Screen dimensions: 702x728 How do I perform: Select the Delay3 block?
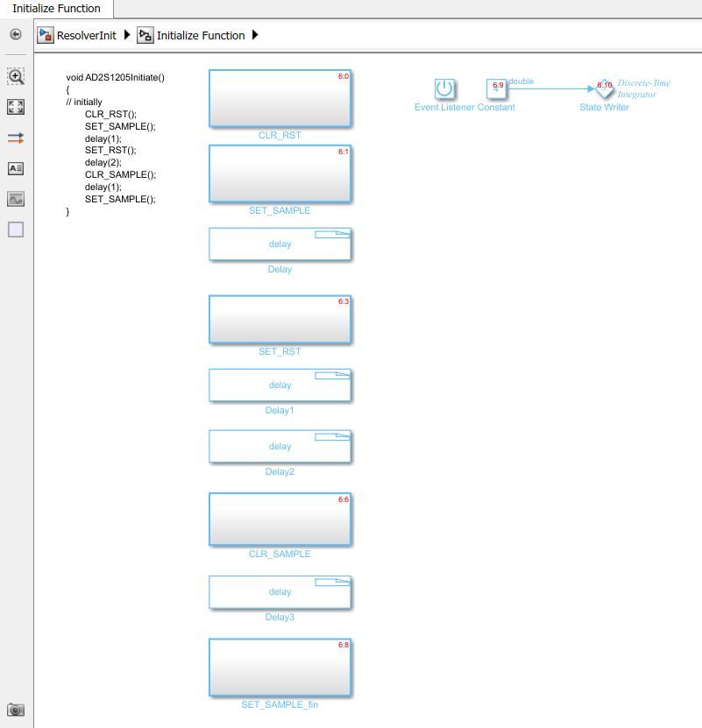(x=280, y=592)
